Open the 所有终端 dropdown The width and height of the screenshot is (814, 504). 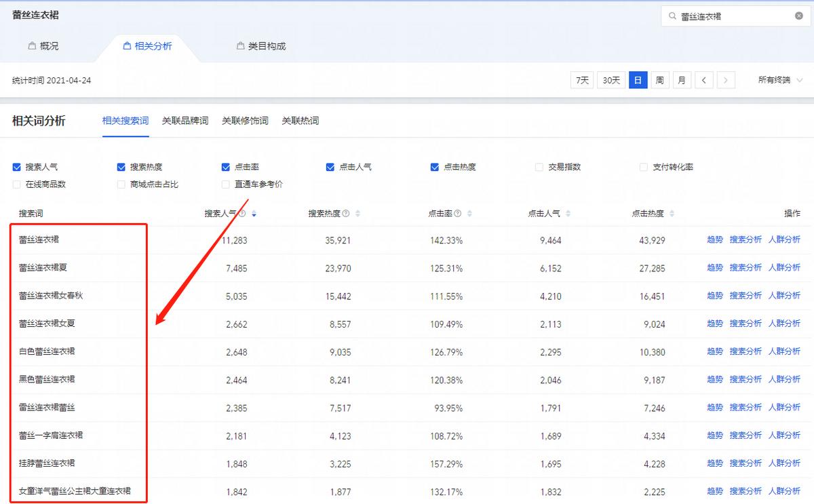(773, 79)
